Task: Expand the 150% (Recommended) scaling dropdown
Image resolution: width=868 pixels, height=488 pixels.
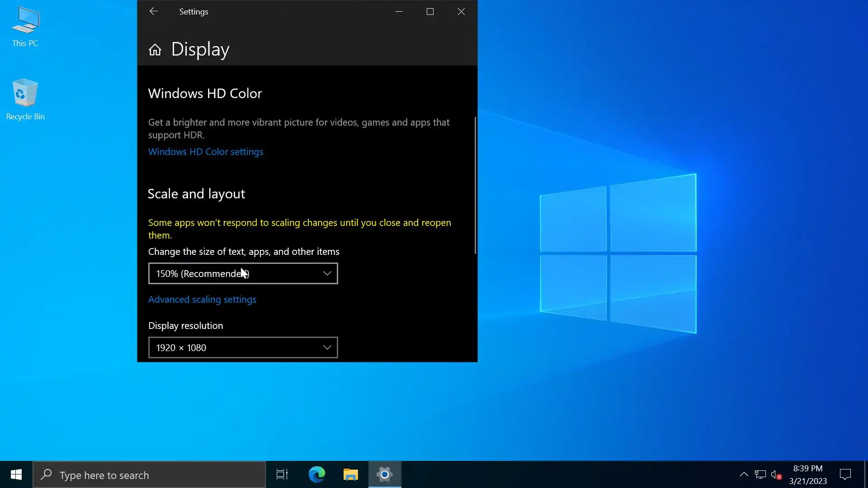Action: [x=243, y=273]
